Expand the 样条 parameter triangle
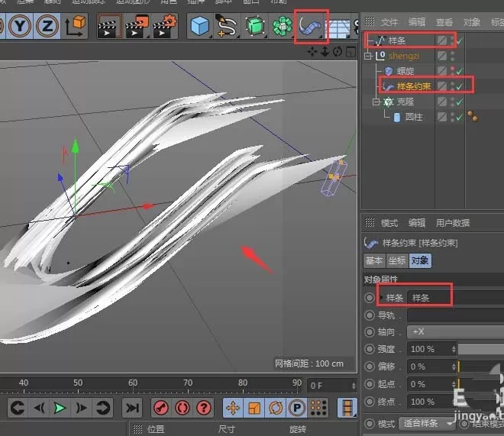Image resolution: width=504 pixels, height=436 pixels. click(x=382, y=297)
